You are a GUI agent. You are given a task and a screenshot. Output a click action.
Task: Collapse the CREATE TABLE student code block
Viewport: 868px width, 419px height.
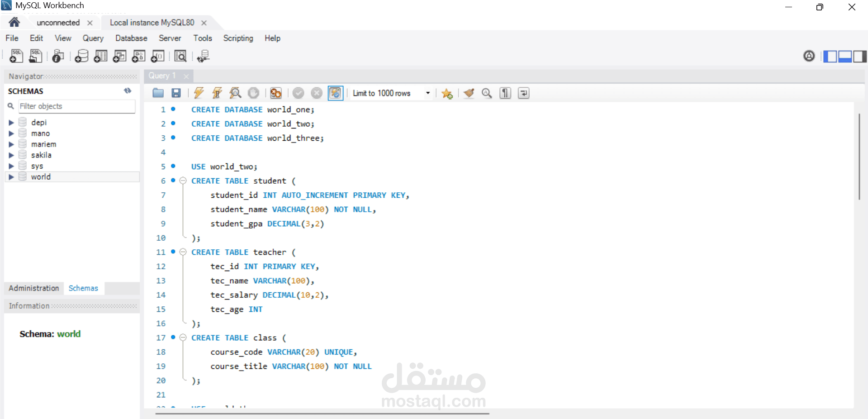click(x=183, y=181)
